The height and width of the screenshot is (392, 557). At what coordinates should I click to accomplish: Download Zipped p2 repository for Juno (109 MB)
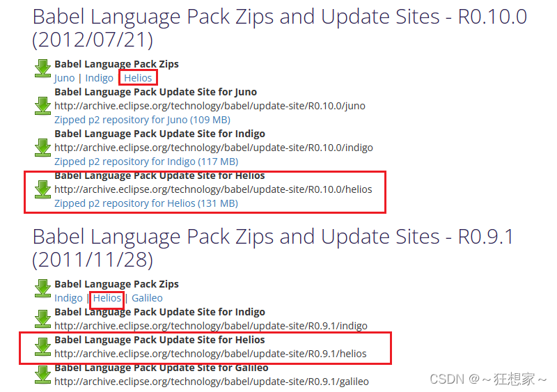pos(142,120)
